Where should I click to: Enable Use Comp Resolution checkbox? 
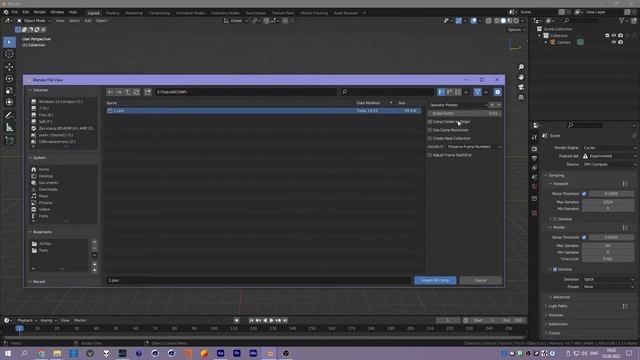click(x=429, y=130)
